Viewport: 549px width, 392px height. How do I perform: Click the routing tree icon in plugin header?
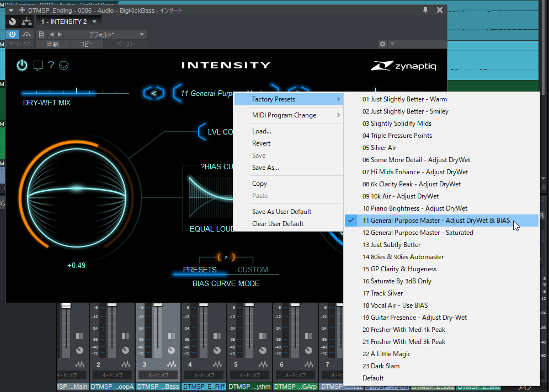pyautogui.click(x=26, y=22)
